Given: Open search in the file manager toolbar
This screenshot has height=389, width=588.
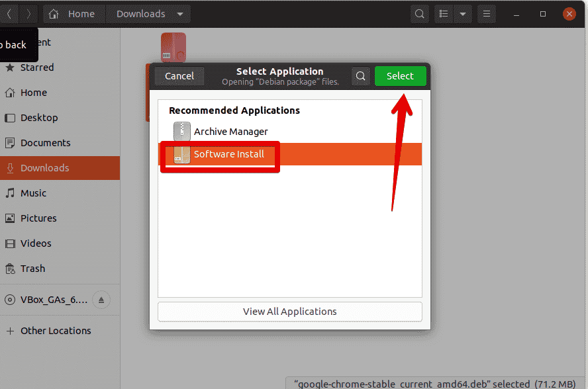Looking at the screenshot, I should tap(419, 14).
